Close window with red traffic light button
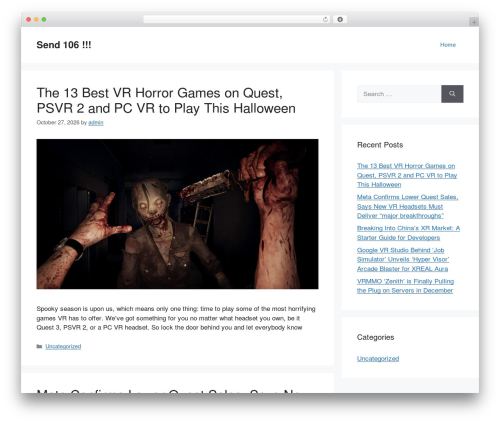Screen dimensions: 500x423 [29, 19]
